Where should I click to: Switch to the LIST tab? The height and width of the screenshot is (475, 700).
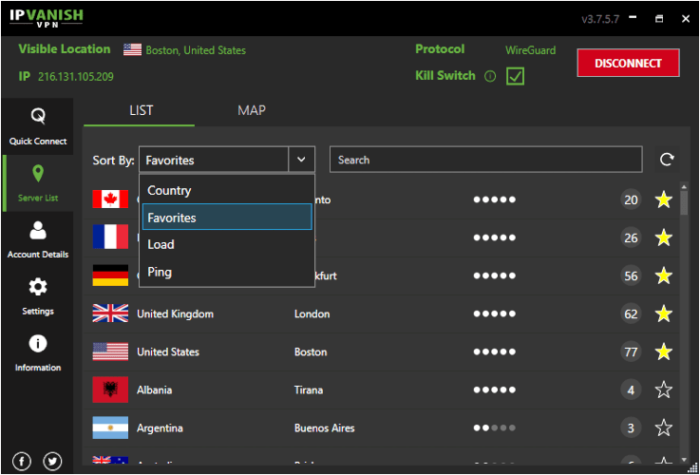(x=141, y=110)
